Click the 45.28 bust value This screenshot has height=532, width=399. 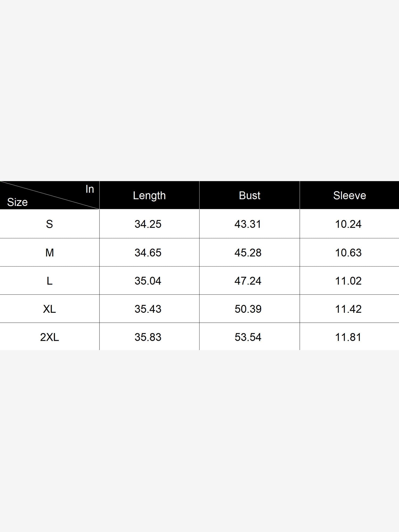pyautogui.click(x=248, y=252)
